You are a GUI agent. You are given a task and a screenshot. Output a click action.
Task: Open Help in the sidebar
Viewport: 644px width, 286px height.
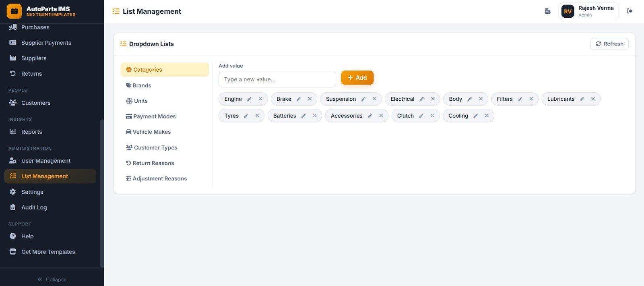[50, 236]
